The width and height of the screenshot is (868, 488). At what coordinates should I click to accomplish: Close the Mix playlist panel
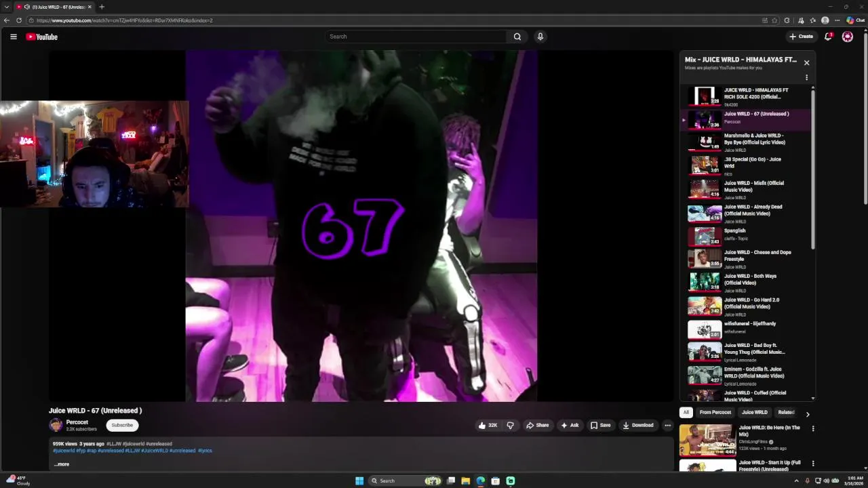pyautogui.click(x=806, y=62)
